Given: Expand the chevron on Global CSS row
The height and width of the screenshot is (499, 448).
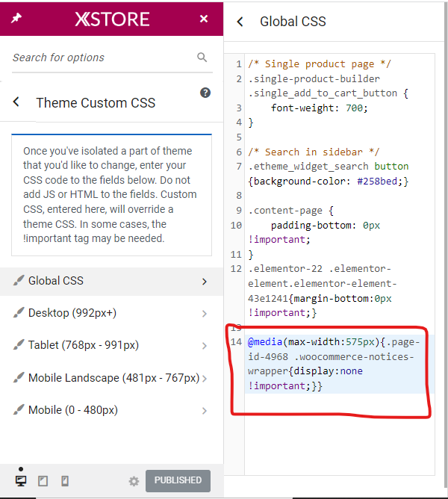Looking at the screenshot, I should click(205, 282).
